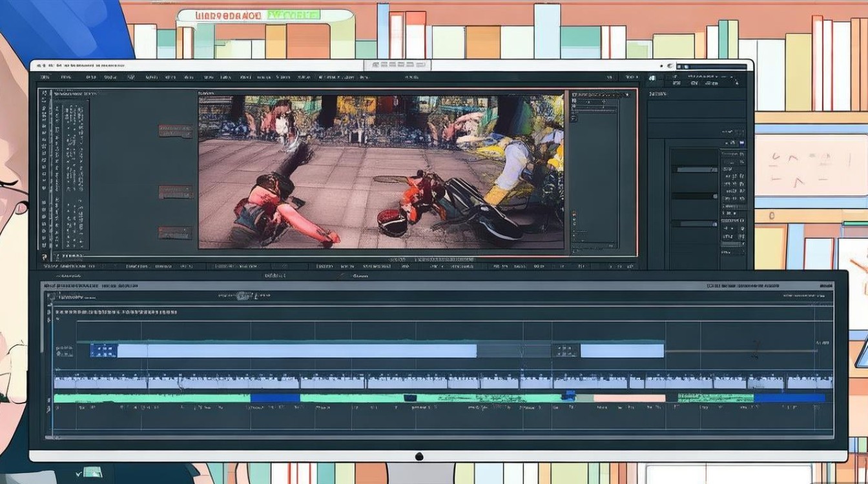Select the dark-blue clip between the green clips near the start of the lower track

point(275,398)
